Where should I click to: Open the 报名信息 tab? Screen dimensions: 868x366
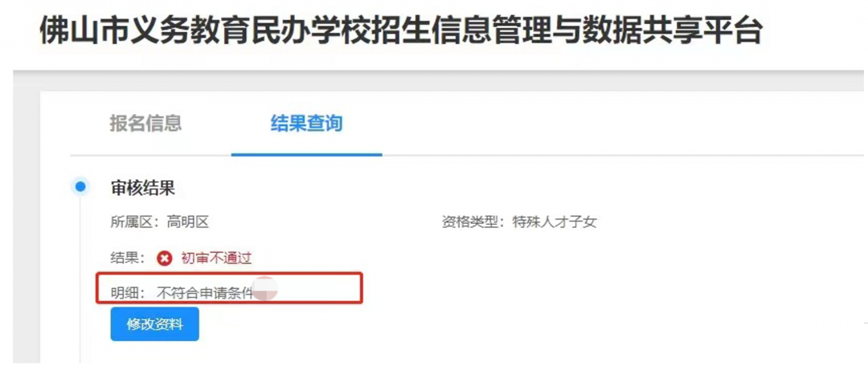145,124
